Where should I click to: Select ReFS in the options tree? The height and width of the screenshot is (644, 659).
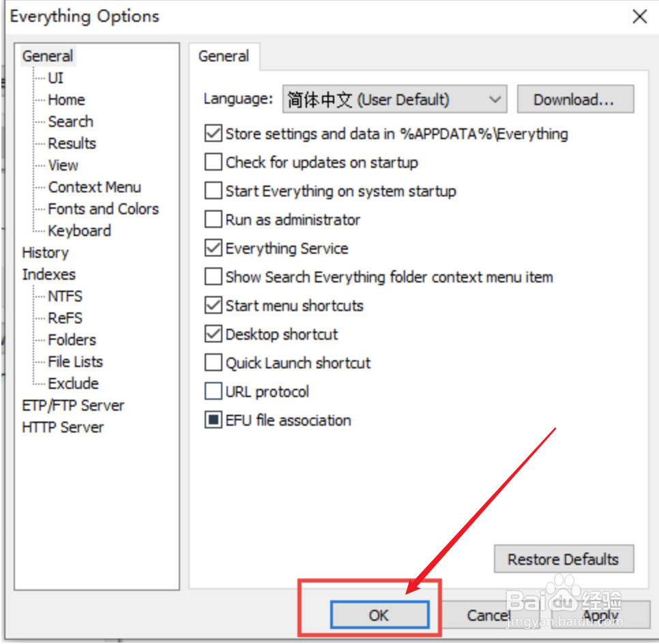click(x=65, y=319)
